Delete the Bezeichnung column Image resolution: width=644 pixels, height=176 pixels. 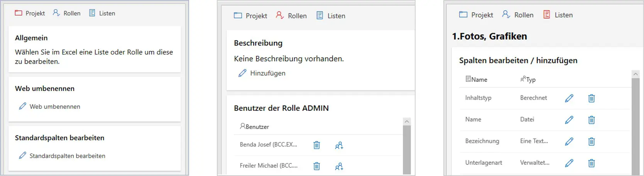[x=591, y=142]
